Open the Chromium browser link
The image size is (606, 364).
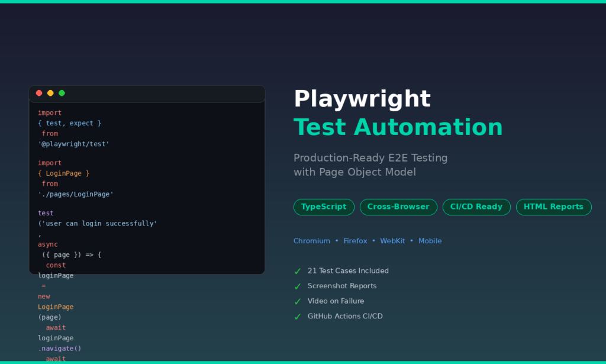click(x=312, y=241)
